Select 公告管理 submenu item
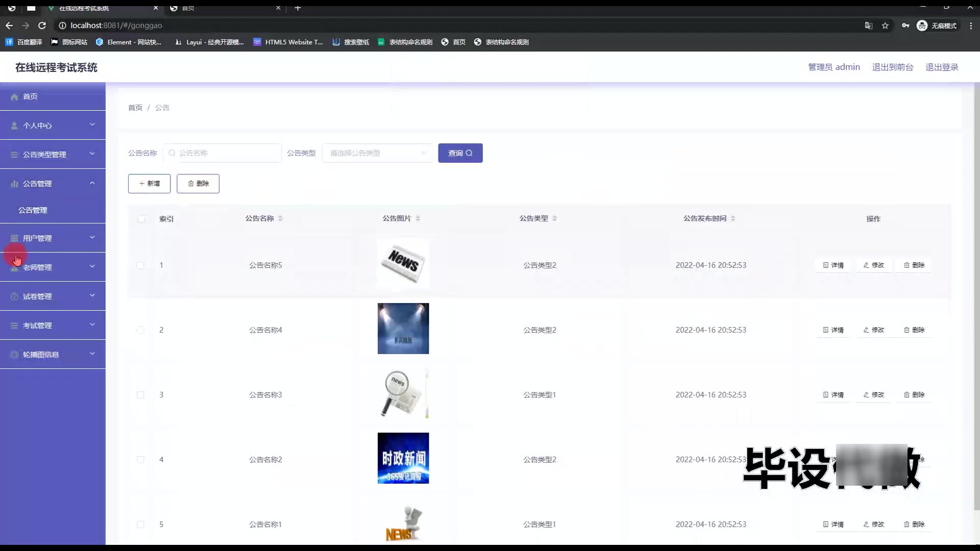The image size is (980, 551). click(33, 210)
